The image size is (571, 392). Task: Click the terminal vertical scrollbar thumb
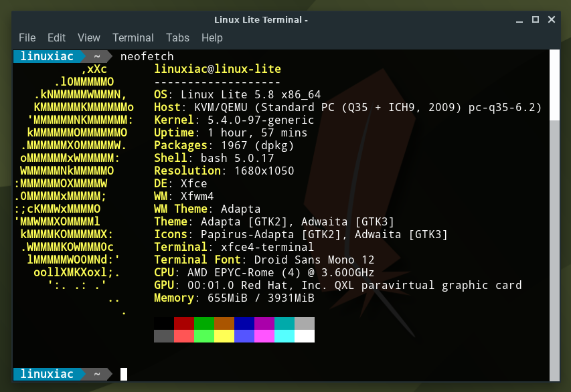click(554, 250)
